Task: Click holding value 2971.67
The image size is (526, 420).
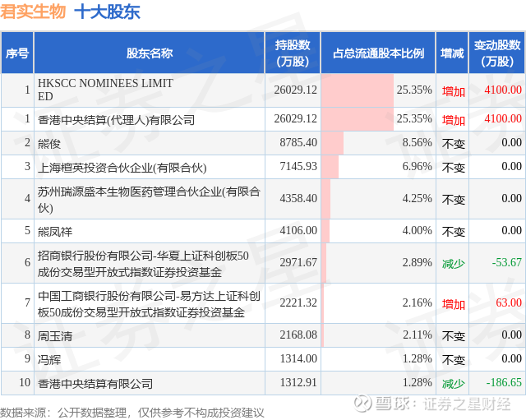Action: [x=298, y=262]
